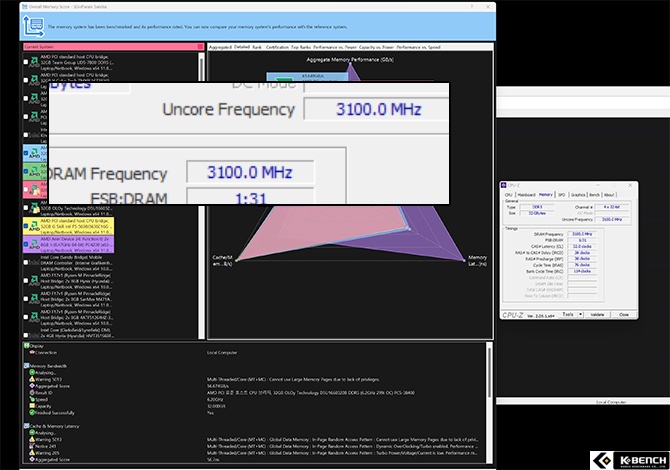Image resolution: width=670 pixels, height=470 pixels.
Task: Tick checkbox for 2x 8GB Hynix row
Action: 26,281
